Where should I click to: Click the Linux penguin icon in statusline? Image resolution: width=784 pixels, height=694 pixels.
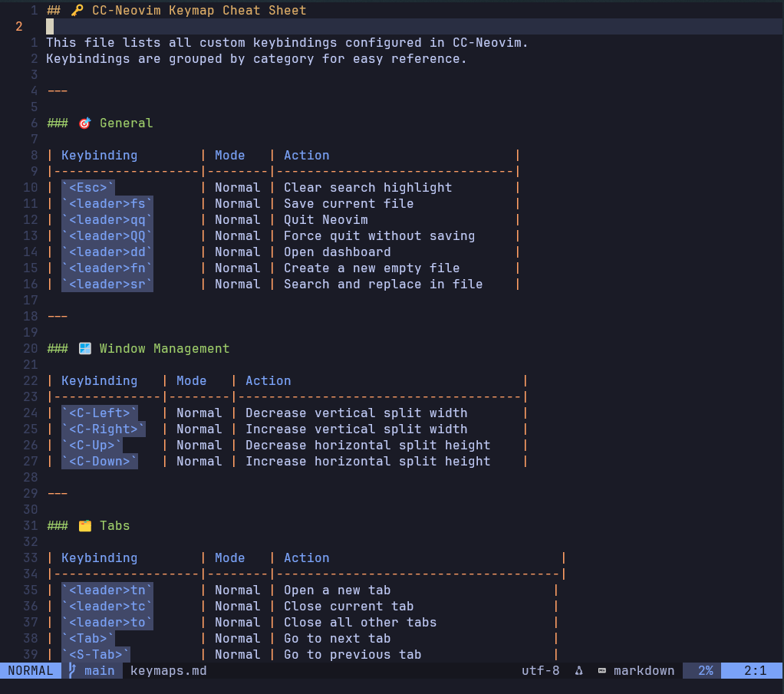(578, 671)
